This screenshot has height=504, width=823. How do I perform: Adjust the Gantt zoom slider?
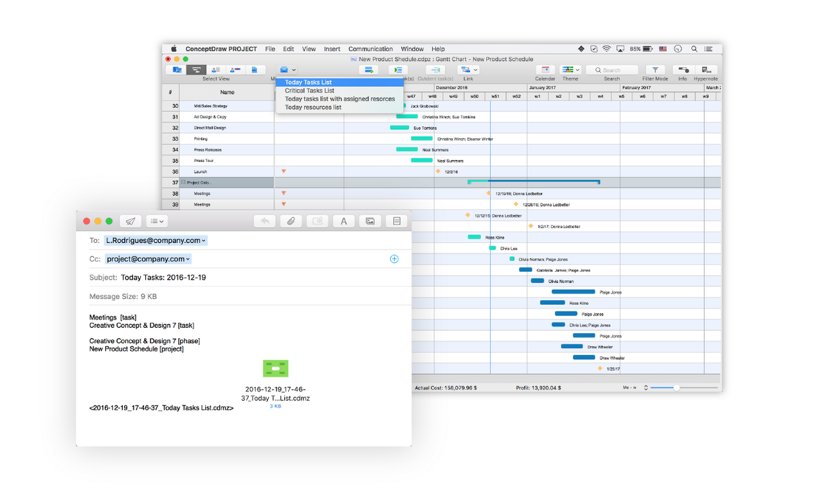click(x=676, y=388)
